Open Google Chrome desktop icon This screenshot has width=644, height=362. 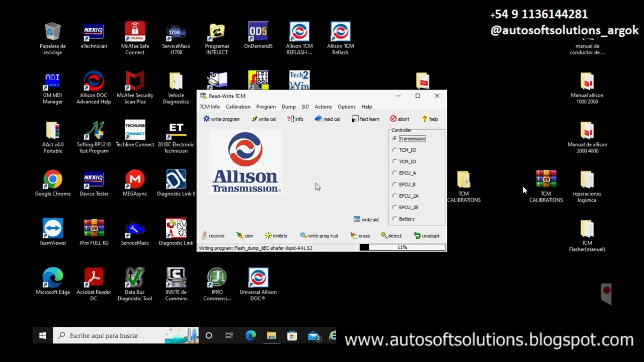(x=53, y=184)
